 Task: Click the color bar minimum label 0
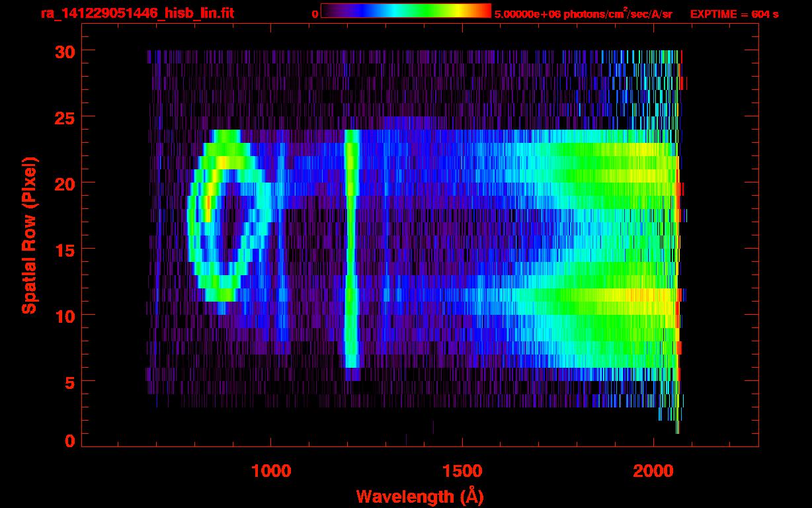pos(315,14)
